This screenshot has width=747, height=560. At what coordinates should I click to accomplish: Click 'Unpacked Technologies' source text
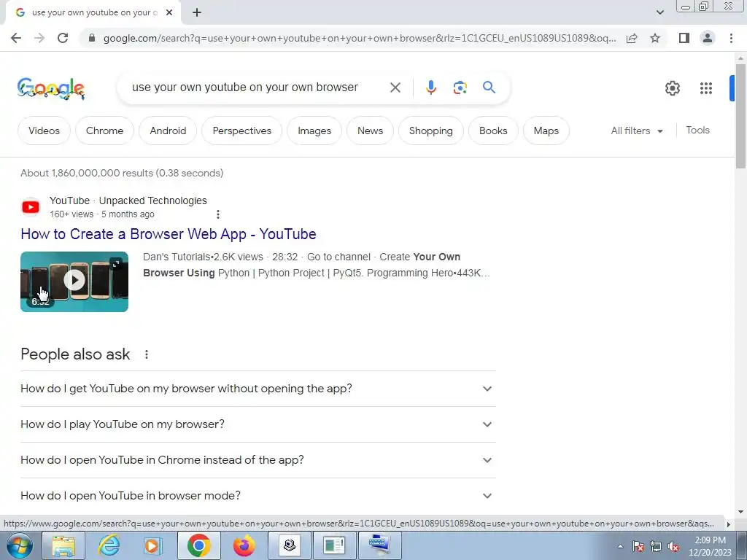(x=153, y=201)
